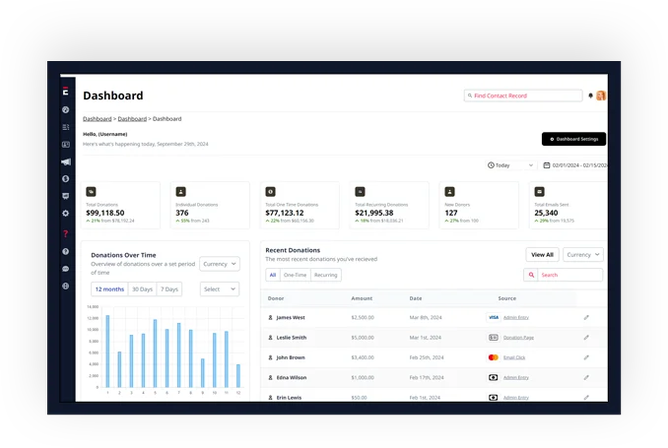Switch to the One-Time donations tab
Viewport: 668px width, 448px height.
coord(295,274)
